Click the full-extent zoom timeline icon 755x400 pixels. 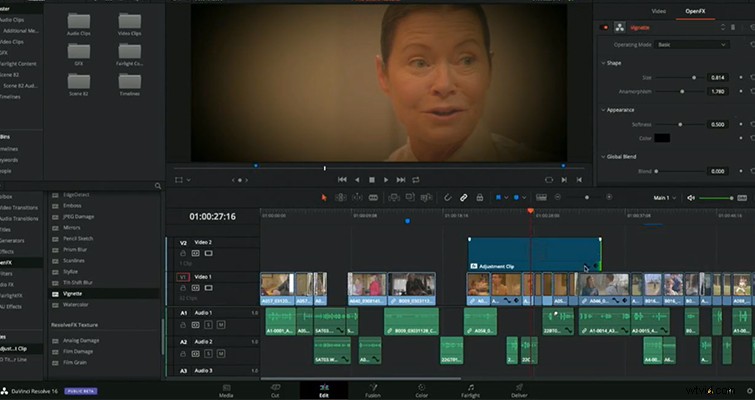click(541, 197)
